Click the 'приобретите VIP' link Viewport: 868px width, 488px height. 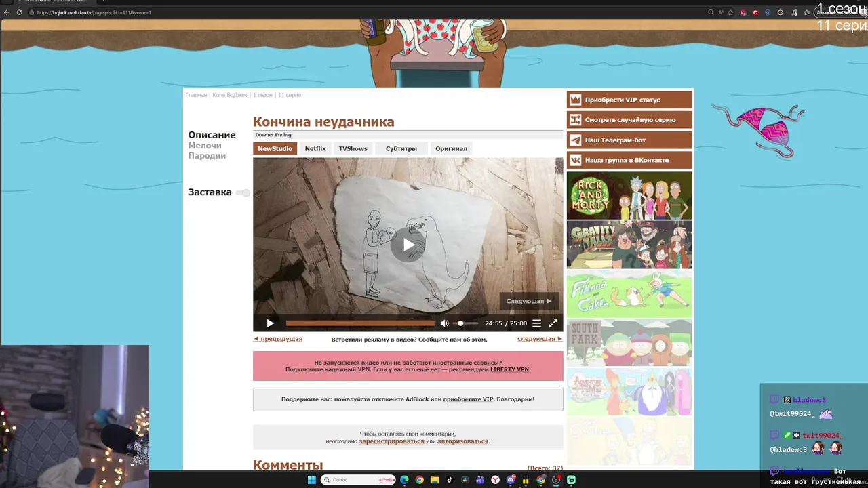tap(468, 399)
